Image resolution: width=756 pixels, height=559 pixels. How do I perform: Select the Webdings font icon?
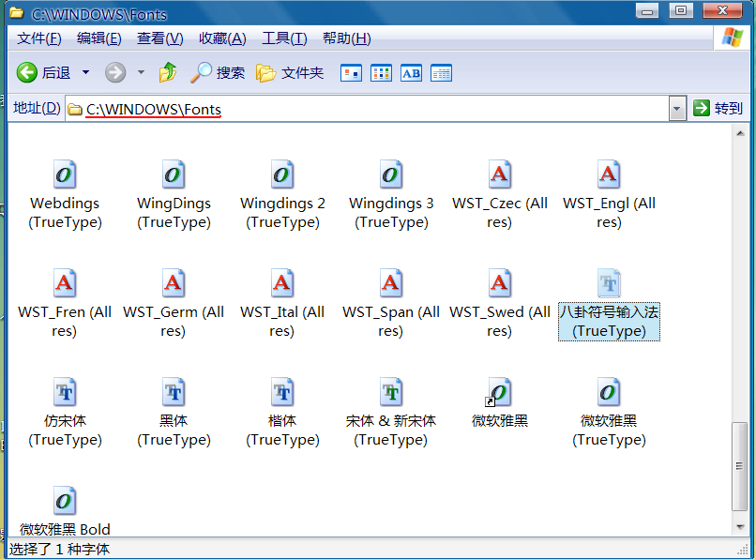[65, 175]
